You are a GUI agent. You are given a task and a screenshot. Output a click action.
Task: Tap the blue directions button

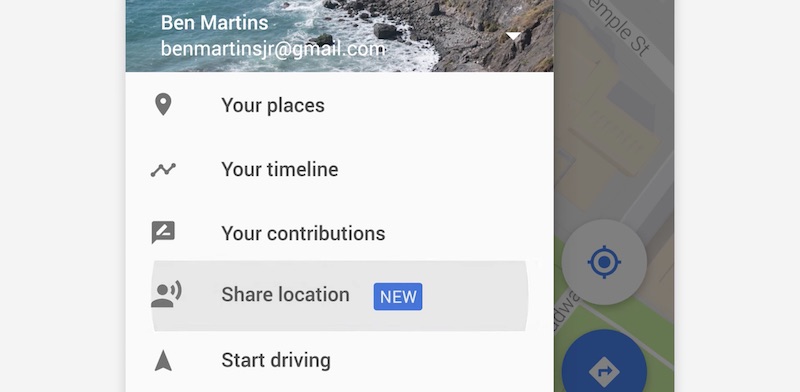click(604, 368)
